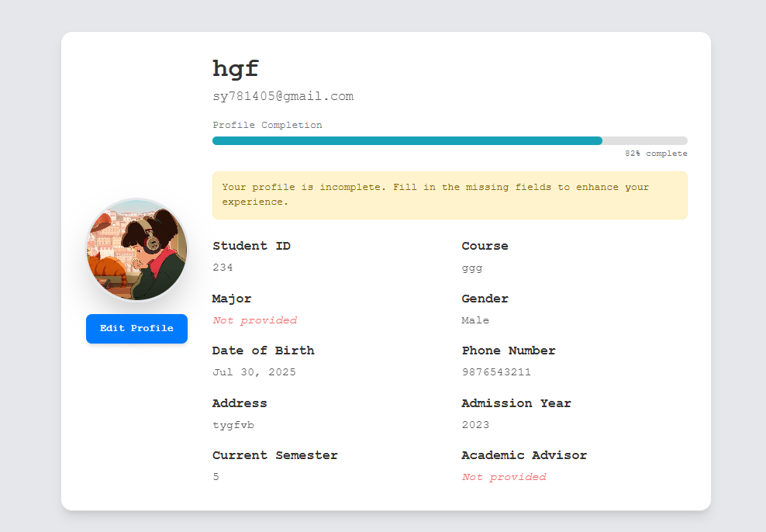The width and height of the screenshot is (766, 532).
Task: Click Not provided under Major
Action: tap(254, 320)
